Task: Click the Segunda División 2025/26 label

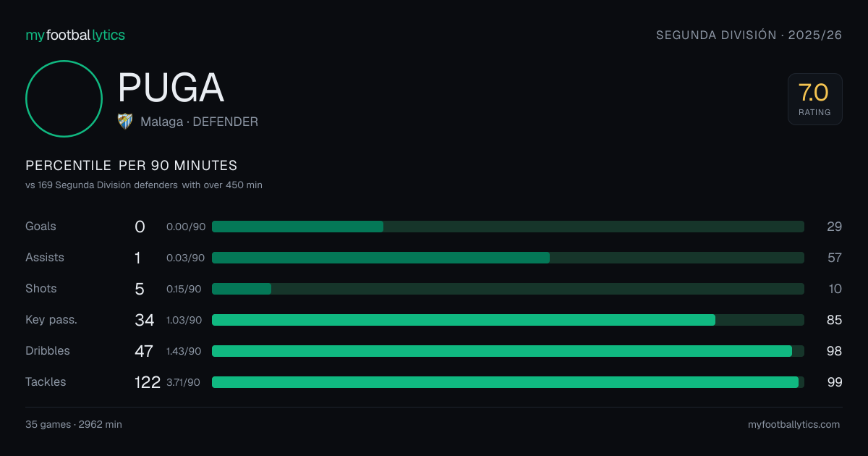Action: click(x=749, y=35)
